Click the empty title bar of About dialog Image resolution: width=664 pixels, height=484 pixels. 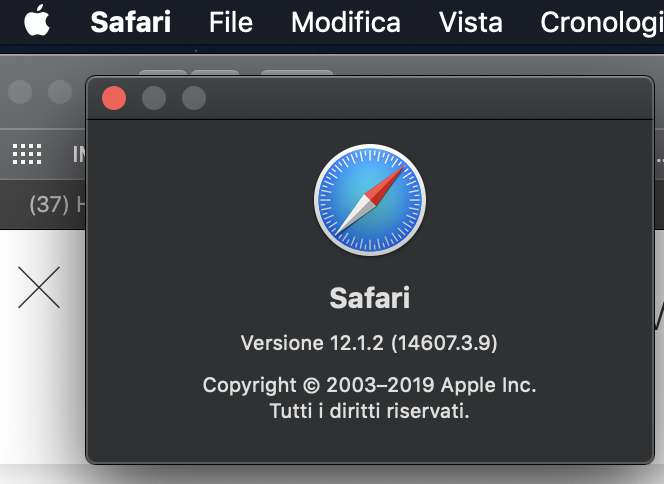point(420,98)
